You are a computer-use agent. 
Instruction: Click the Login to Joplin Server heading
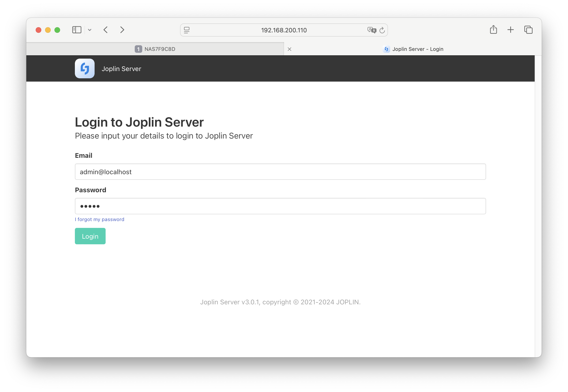[139, 122]
